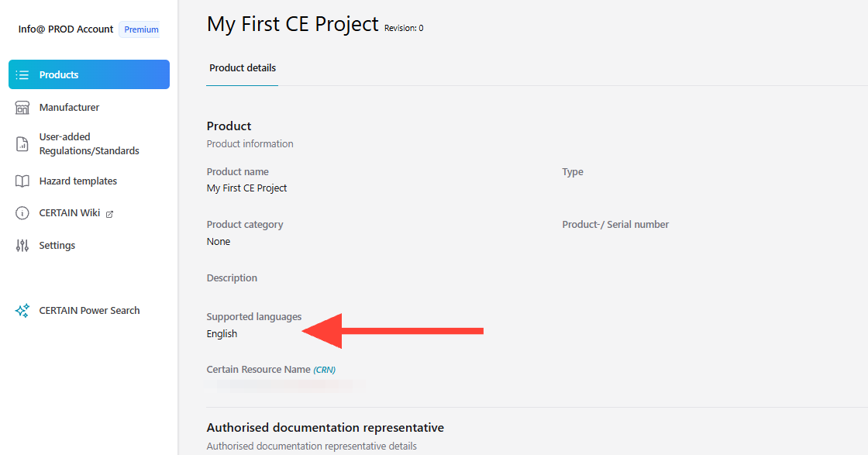Open the Products menu item
The width and height of the screenshot is (868, 455).
click(x=89, y=74)
